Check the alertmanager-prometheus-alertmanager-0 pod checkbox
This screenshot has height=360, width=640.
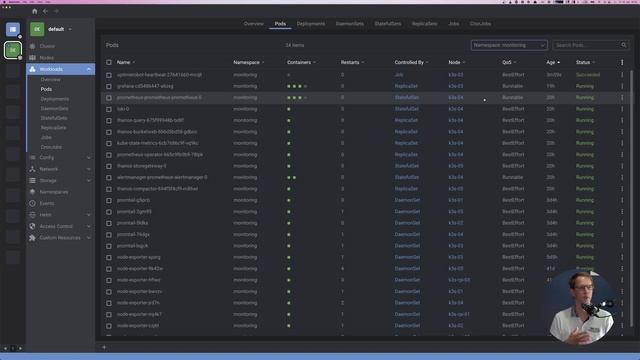tap(109, 178)
